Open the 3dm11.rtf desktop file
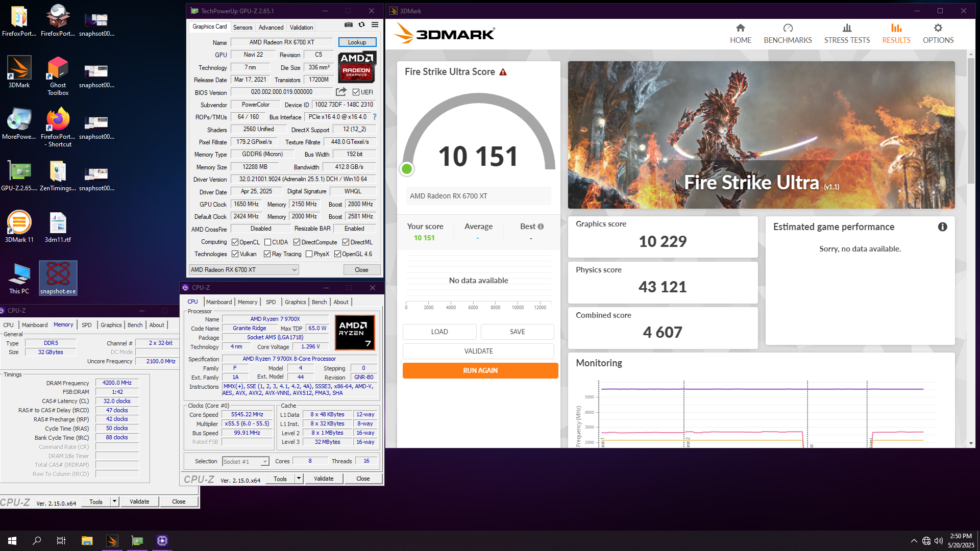980x551 pixels. tap(58, 226)
